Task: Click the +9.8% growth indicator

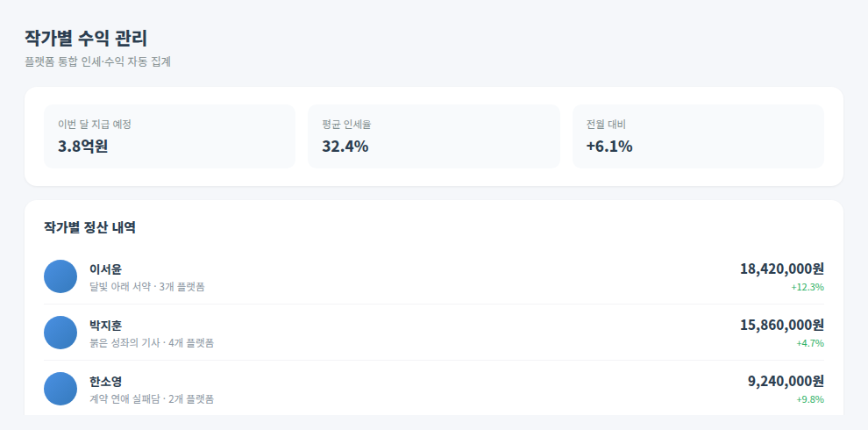Action: 810,399
